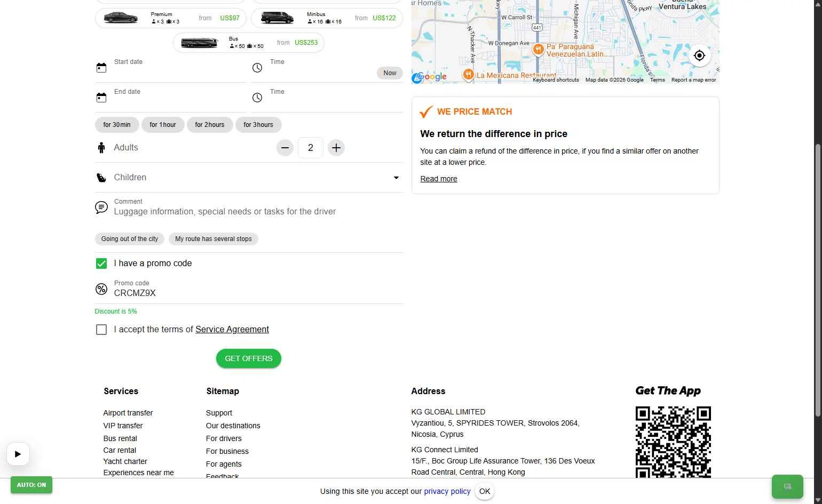Increase the number of adults
This screenshot has width=822, height=504.
coord(336,148)
